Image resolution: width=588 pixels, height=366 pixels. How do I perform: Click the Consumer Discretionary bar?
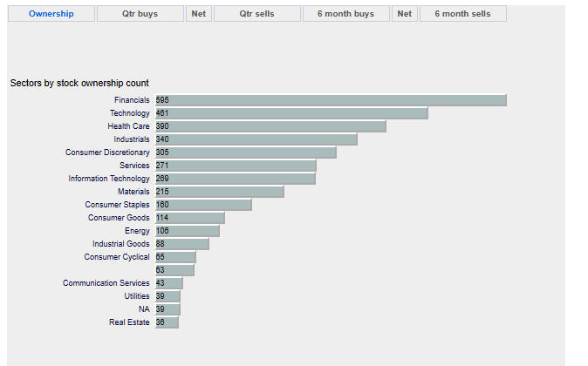tap(246, 152)
